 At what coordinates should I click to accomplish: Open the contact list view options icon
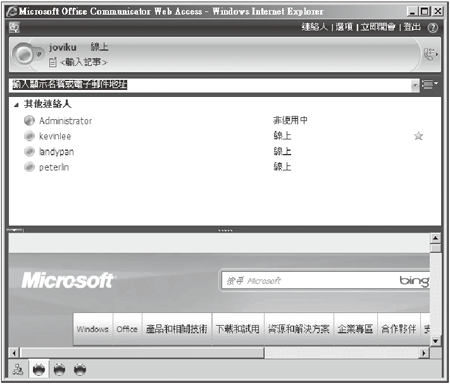click(x=430, y=85)
